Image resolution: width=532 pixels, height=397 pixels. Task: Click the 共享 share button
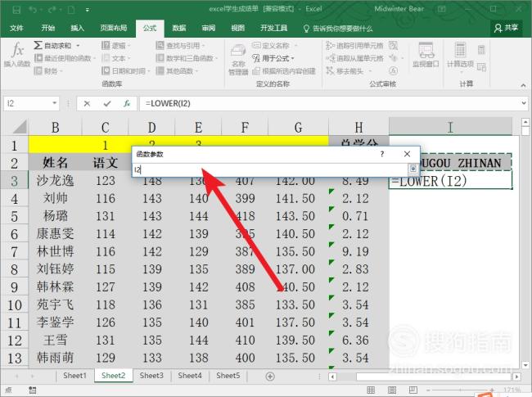pyautogui.click(x=506, y=28)
